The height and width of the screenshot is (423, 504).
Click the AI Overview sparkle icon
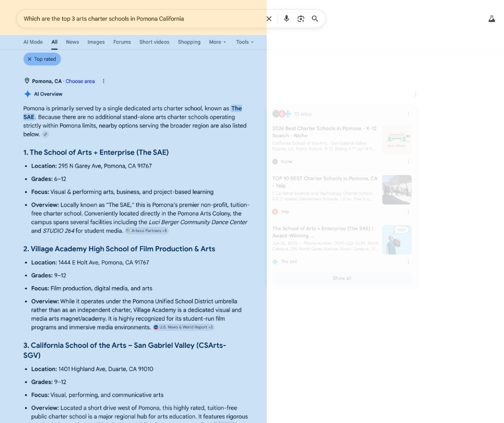click(x=28, y=94)
